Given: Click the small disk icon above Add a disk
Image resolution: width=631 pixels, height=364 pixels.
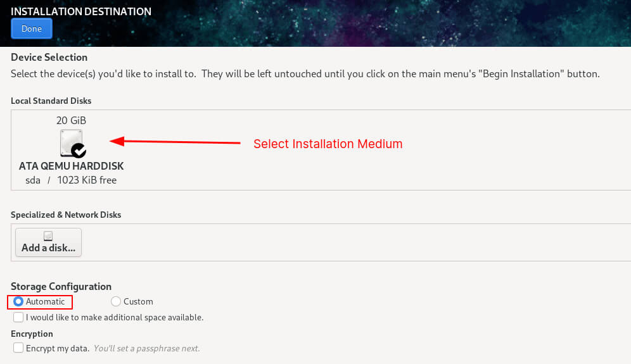Looking at the screenshot, I should [x=48, y=236].
